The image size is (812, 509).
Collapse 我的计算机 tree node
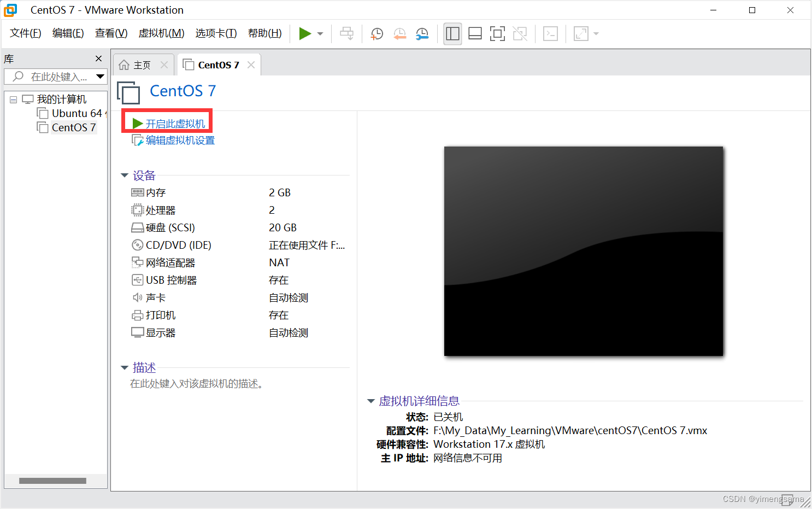pos(13,100)
